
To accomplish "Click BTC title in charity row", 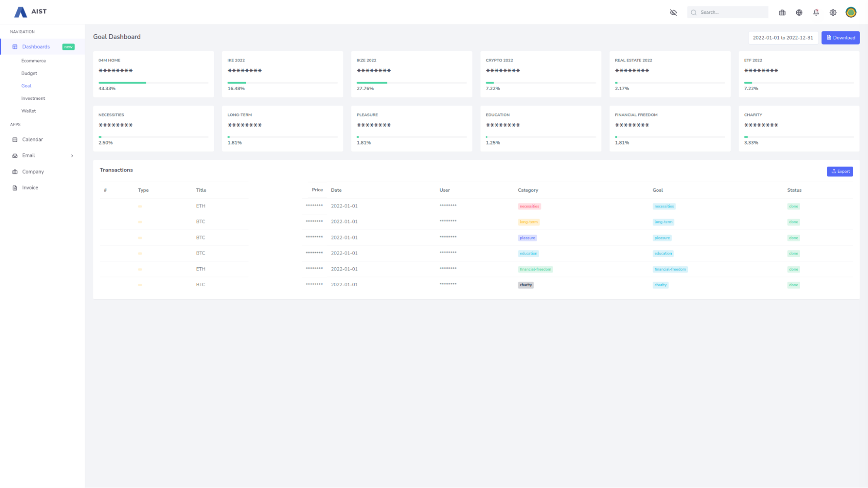I will point(200,285).
